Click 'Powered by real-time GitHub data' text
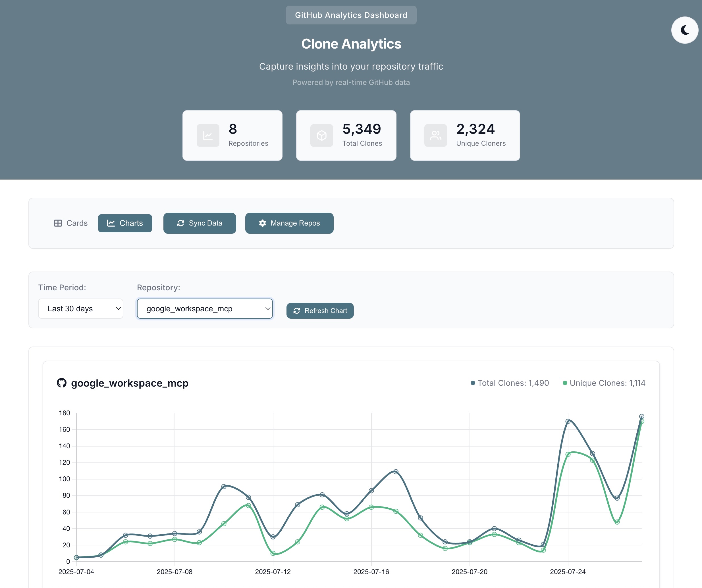The height and width of the screenshot is (588, 702). click(x=351, y=83)
